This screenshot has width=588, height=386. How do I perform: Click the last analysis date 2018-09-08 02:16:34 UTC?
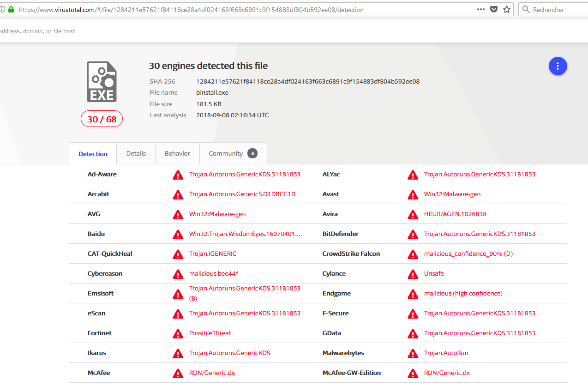233,115
